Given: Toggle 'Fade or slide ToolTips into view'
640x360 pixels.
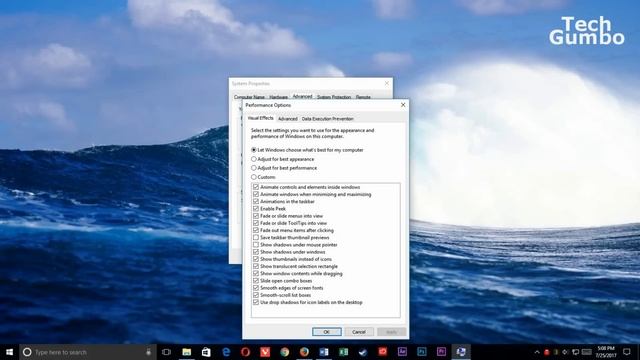Looking at the screenshot, I should pos(256,223).
